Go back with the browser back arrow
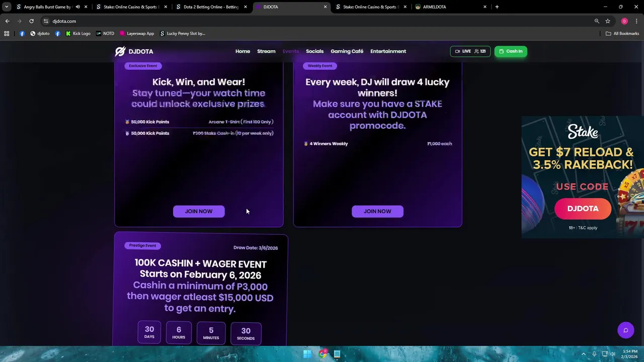644x362 pixels. pos(7,21)
